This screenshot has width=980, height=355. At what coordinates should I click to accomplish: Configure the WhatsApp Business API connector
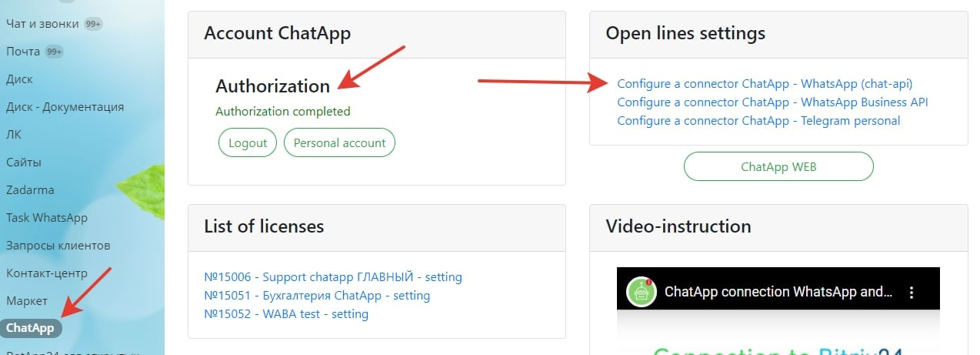tap(772, 102)
